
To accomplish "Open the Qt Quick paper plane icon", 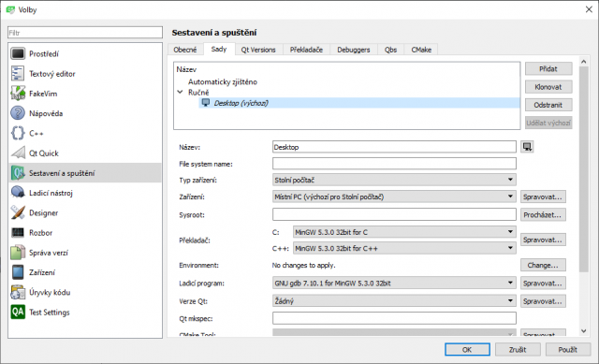I will (x=18, y=153).
